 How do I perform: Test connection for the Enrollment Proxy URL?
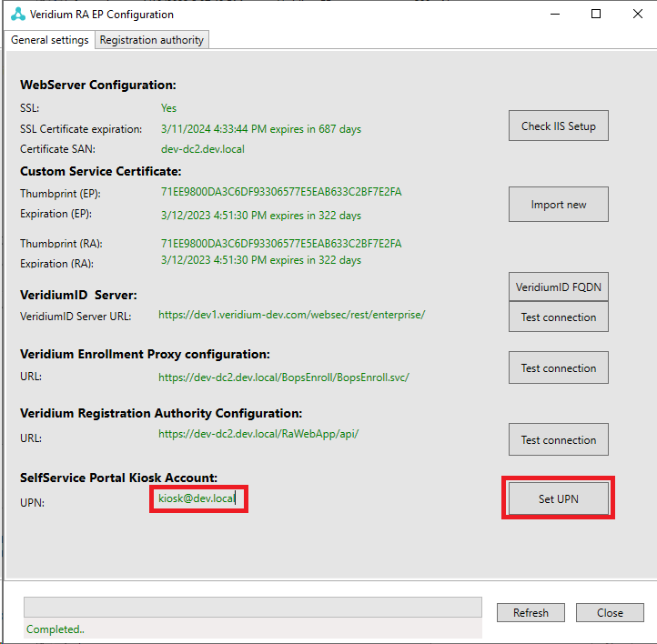click(558, 368)
